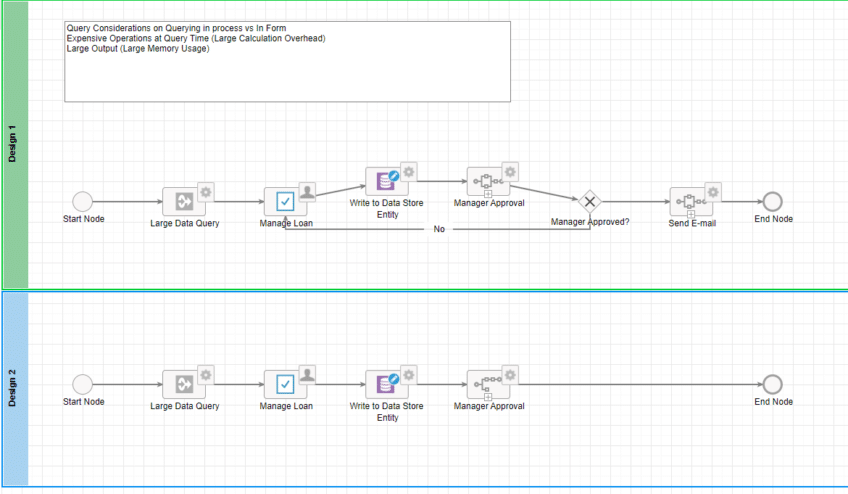Screen dimensions: 848x494
Task: Click gear badge on Design 1 Write to Data Store
Action: (409, 172)
